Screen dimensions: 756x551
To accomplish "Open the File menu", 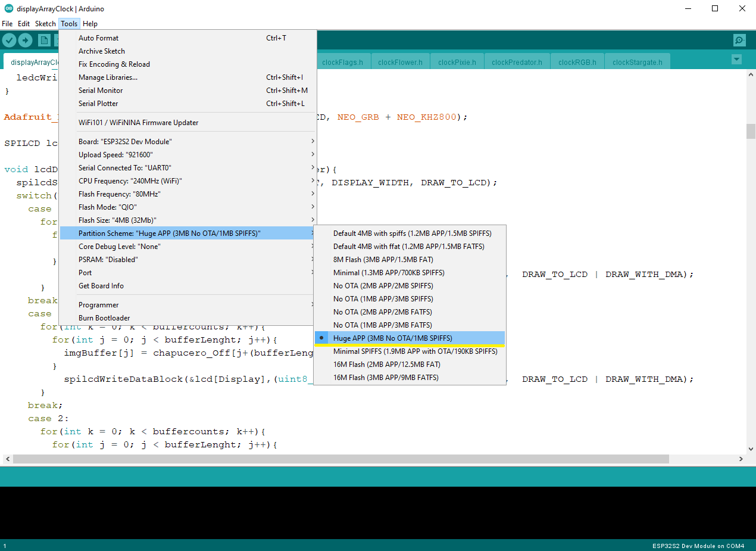I will coord(7,24).
